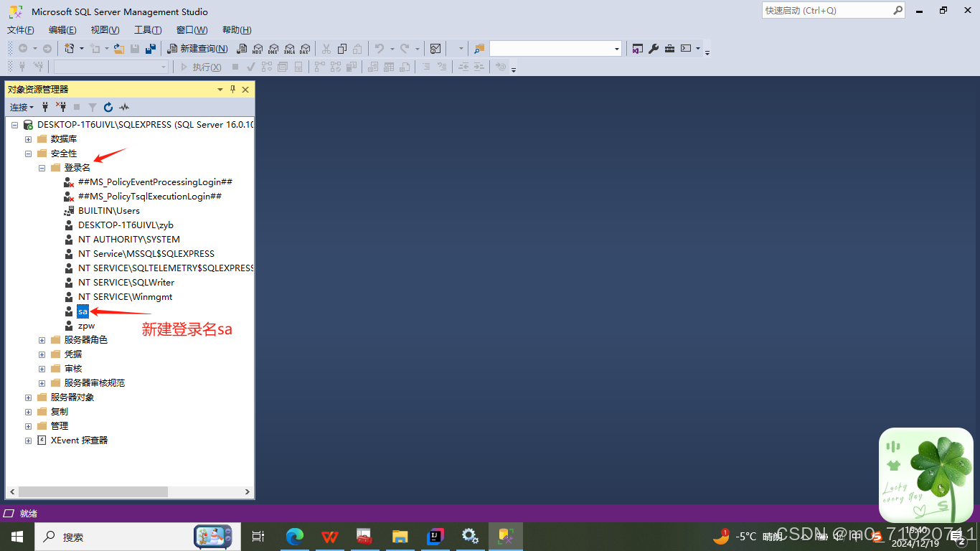This screenshot has width=980, height=551.
Task: Click the Database Engine Query icon
Action: pyautogui.click(x=242, y=49)
